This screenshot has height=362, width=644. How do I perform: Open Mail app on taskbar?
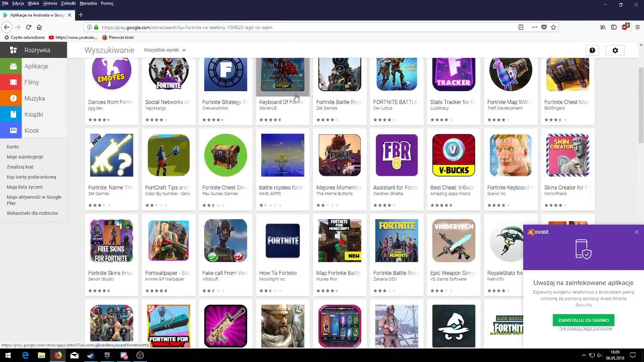pyautogui.click(x=74, y=355)
